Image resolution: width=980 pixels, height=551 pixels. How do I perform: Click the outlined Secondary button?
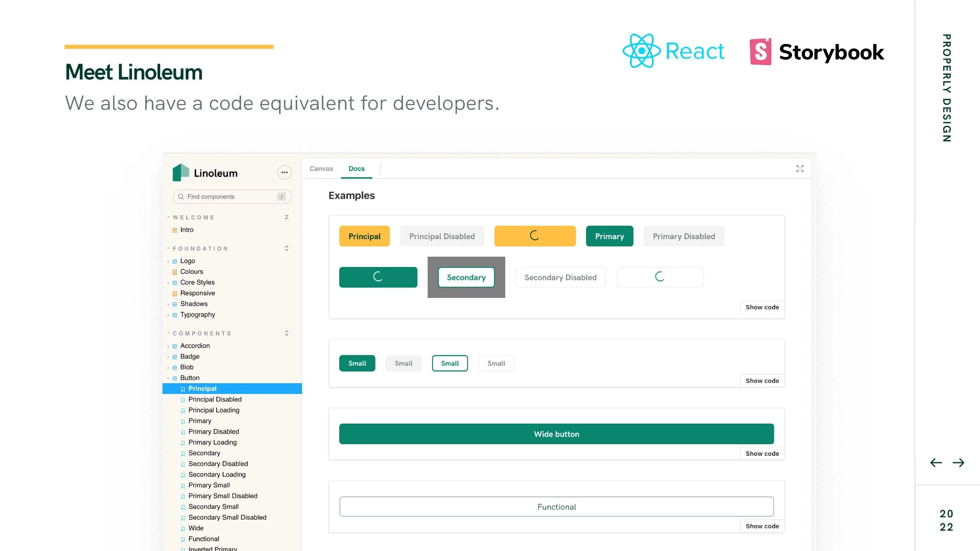tap(466, 277)
